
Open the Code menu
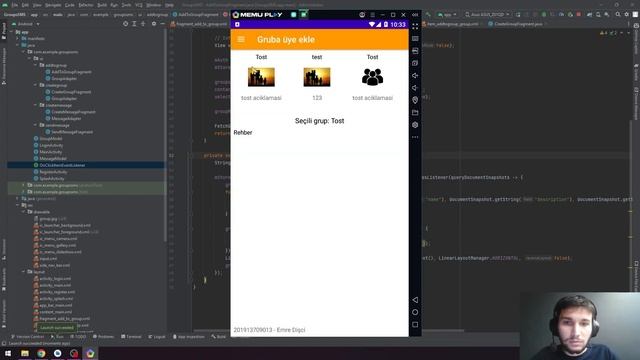point(70,5)
